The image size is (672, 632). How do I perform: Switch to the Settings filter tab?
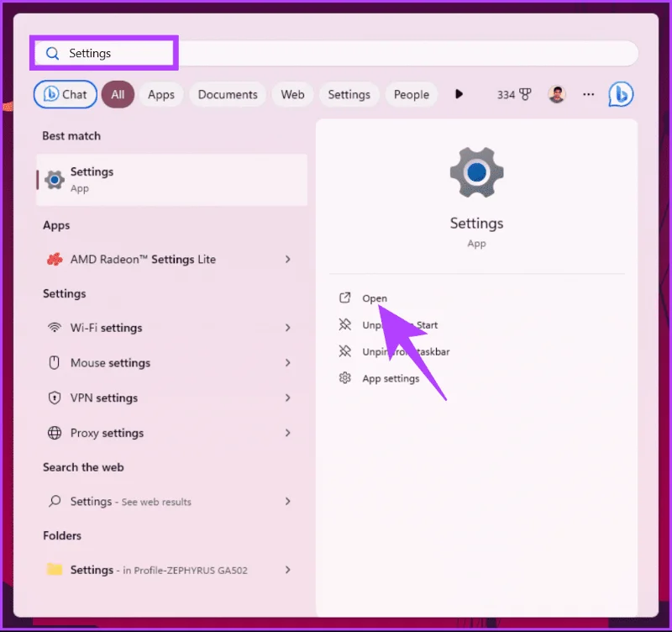(349, 94)
